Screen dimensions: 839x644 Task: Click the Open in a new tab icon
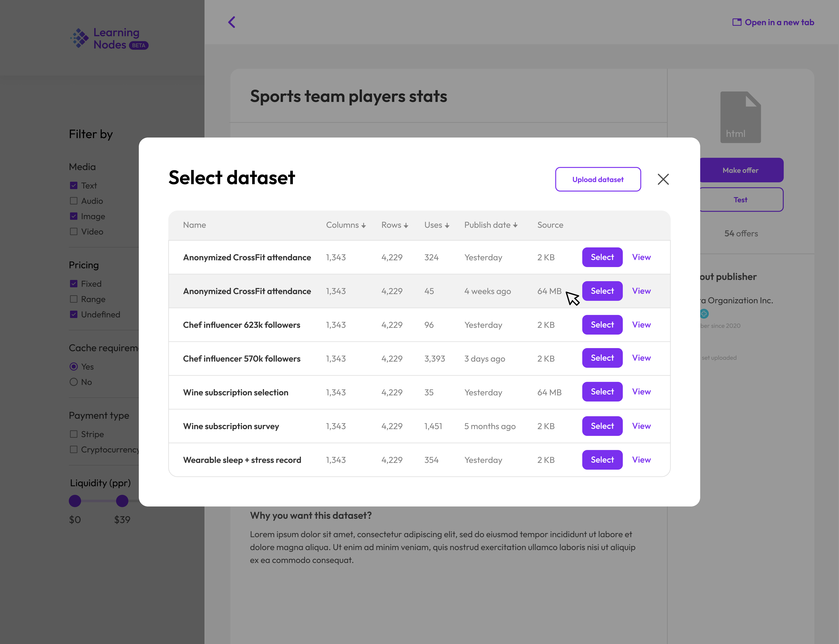(737, 22)
